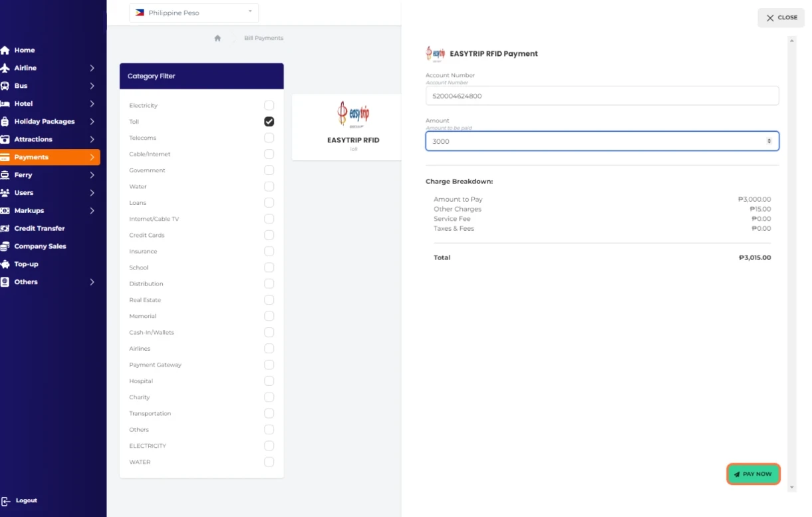Click the Airline plane icon in sidebar
The height and width of the screenshot is (517, 812).
coord(5,68)
